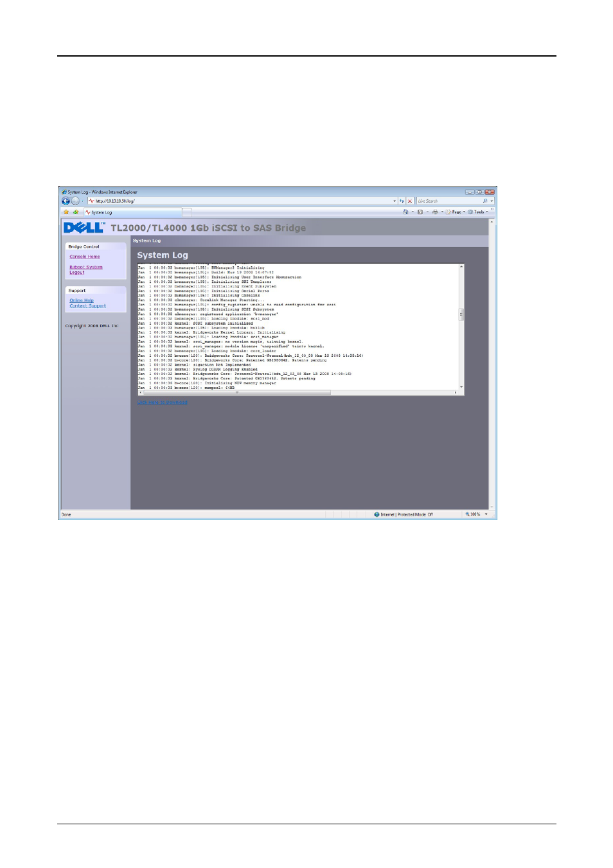Click the Live Search magnifier icon

[485, 201]
